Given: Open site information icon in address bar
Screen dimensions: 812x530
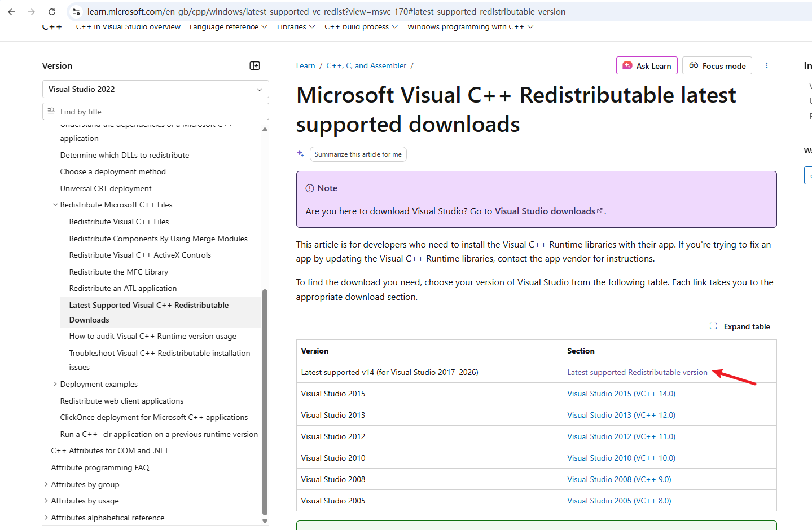Looking at the screenshot, I should click(x=76, y=11).
